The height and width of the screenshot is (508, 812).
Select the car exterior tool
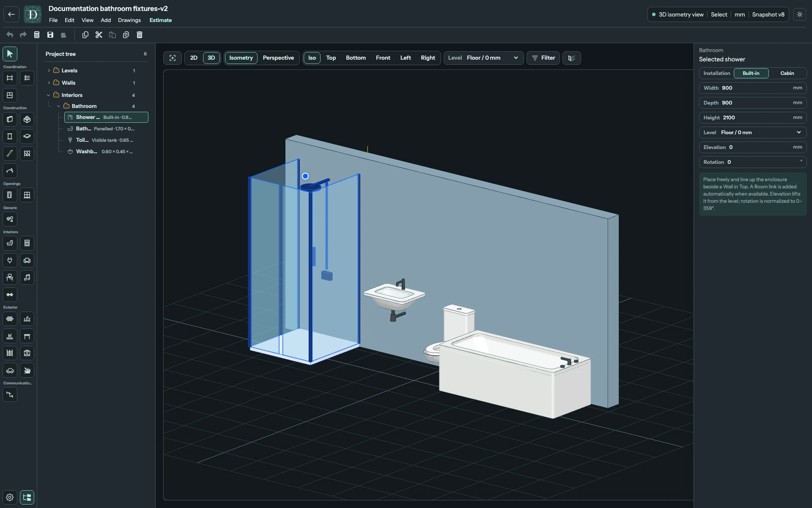point(10,370)
